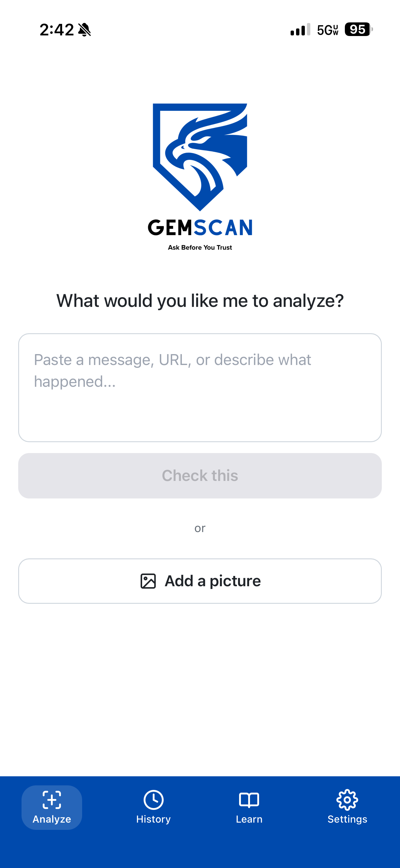Tap the 5G network indicator
This screenshot has width=400, height=868.
click(x=328, y=30)
